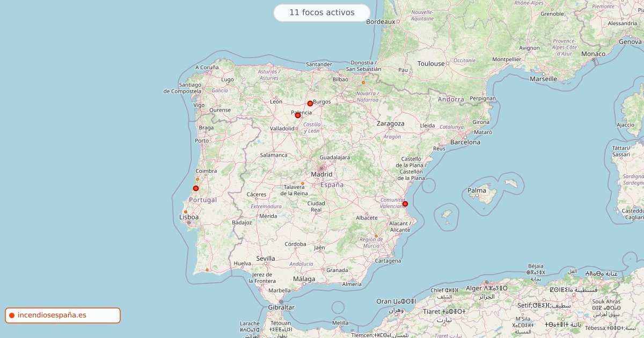Screen dimensions: 644x338
Task: Click the Mérida city label
Action: click(x=268, y=216)
